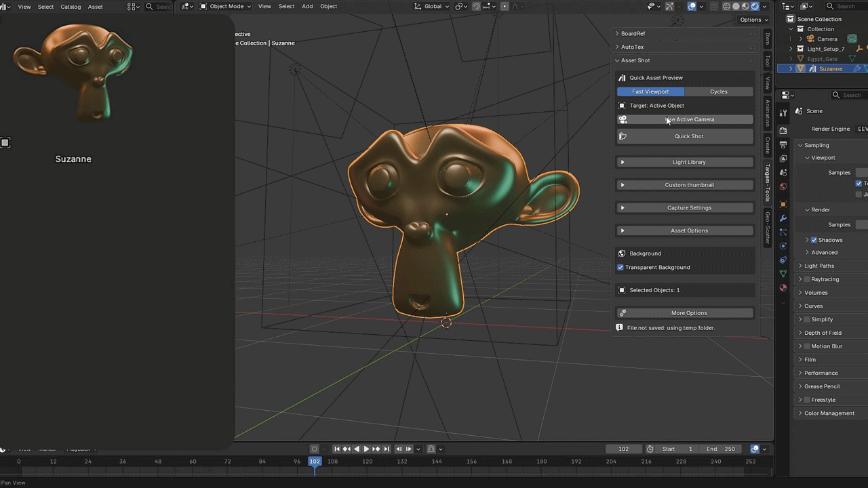Open the Material properties tab icon
The height and width of the screenshot is (488, 868).
pyautogui.click(x=783, y=288)
